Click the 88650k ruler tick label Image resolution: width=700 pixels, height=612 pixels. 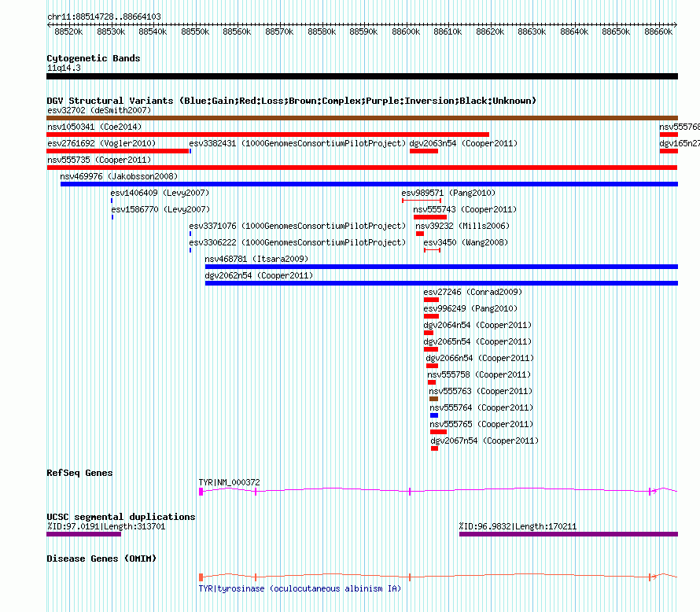click(616, 31)
